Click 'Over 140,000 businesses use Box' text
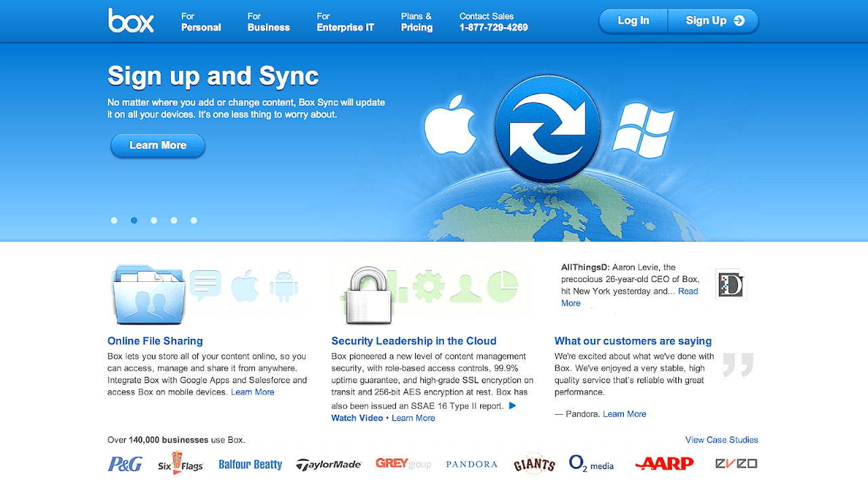The width and height of the screenshot is (868, 488). [176, 440]
